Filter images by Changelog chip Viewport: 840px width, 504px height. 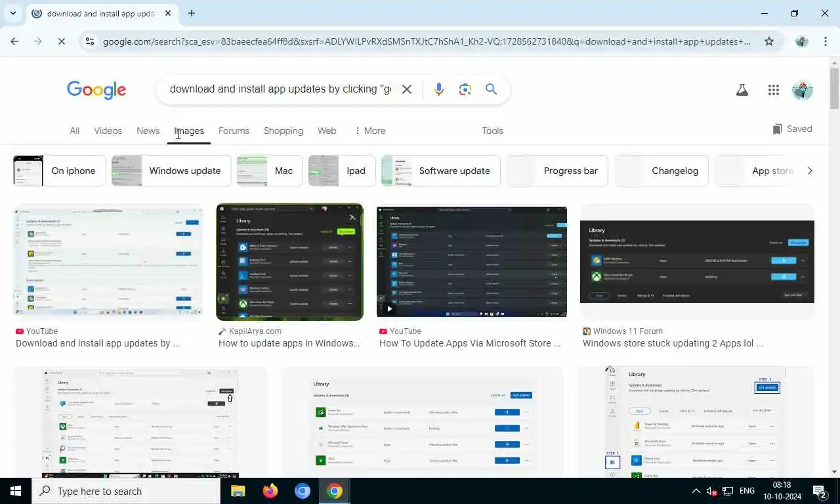pyautogui.click(x=661, y=171)
